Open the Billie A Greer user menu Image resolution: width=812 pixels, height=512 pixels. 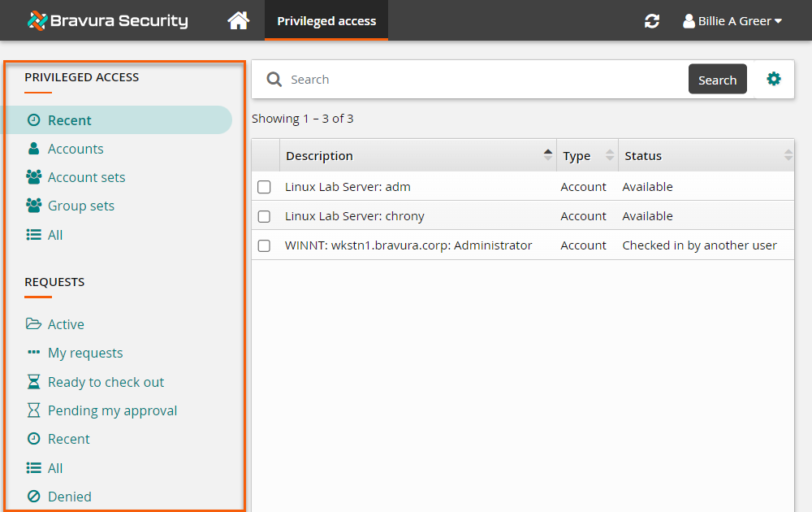point(732,21)
